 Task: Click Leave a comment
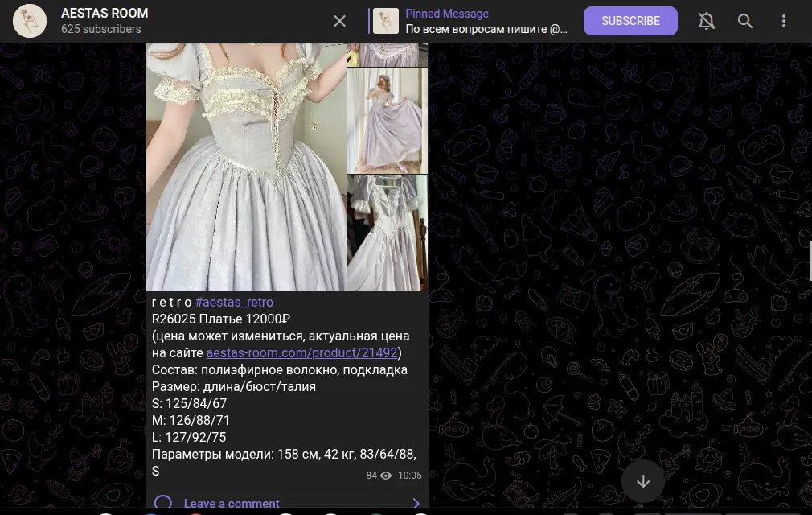232,504
